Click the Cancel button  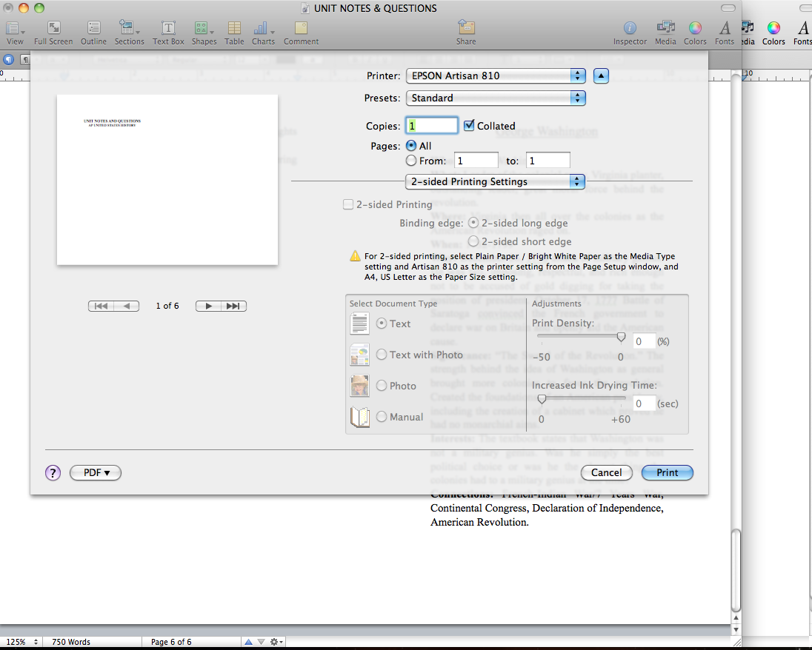607,472
